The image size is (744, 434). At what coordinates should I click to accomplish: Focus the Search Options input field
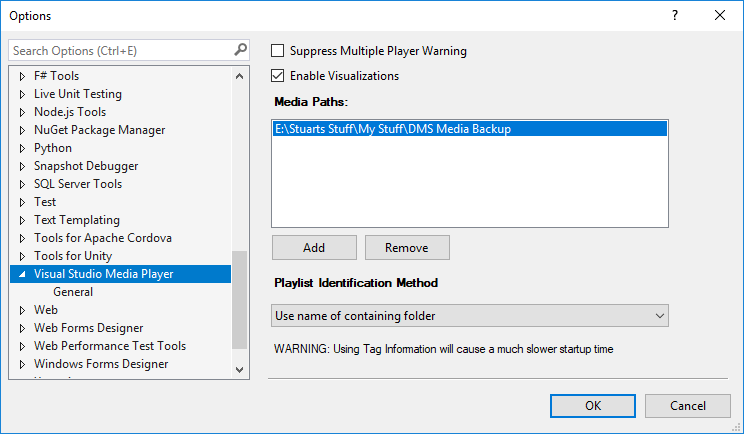(122, 50)
